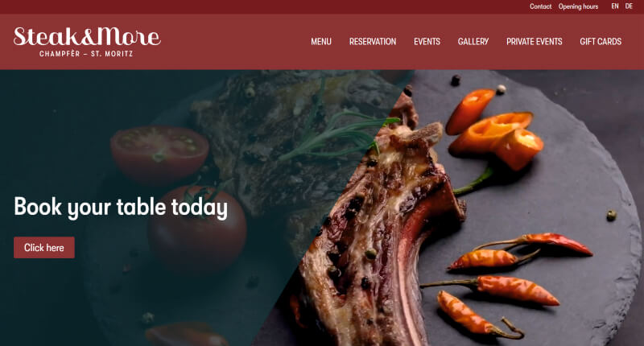This screenshot has width=644, height=346.
Task: Click the "Book your table today" heading
Action: pos(120,208)
